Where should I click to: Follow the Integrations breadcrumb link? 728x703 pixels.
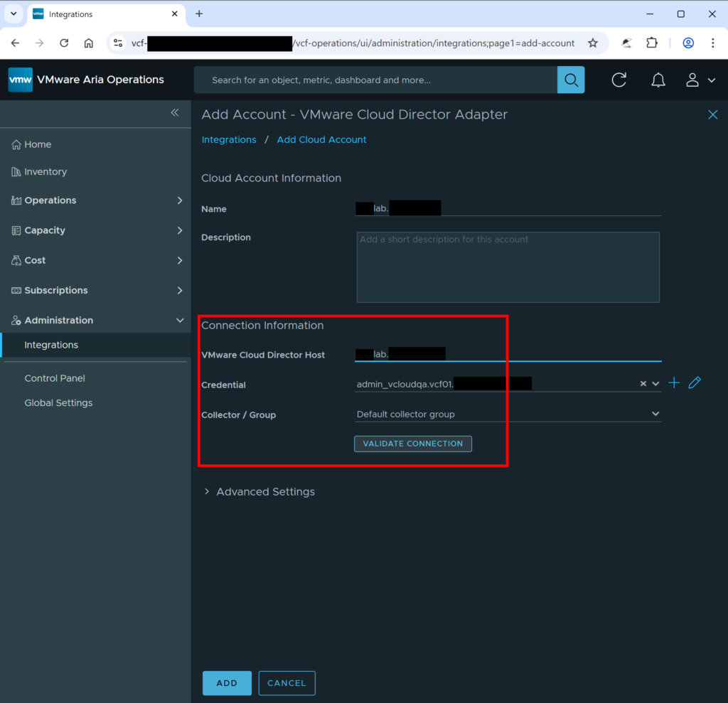click(x=229, y=139)
